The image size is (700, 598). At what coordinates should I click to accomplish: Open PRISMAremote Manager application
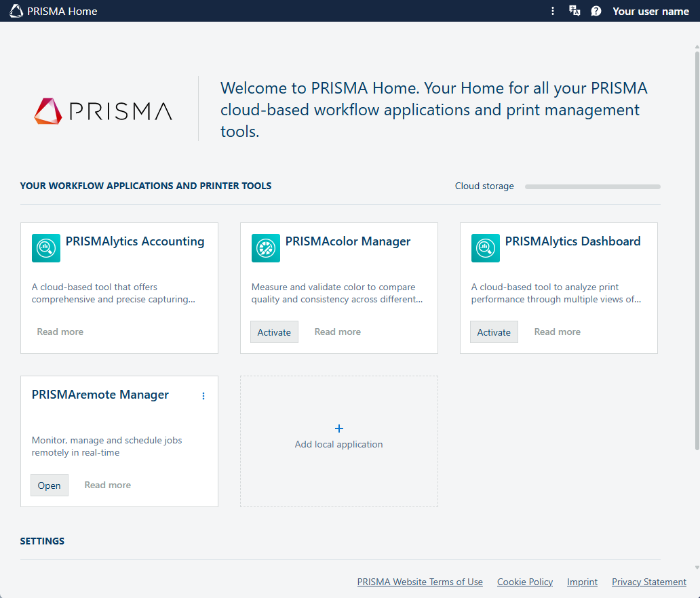[50, 485]
